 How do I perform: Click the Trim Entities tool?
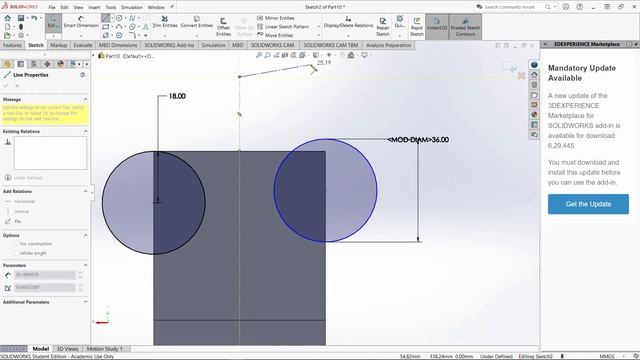click(x=165, y=22)
